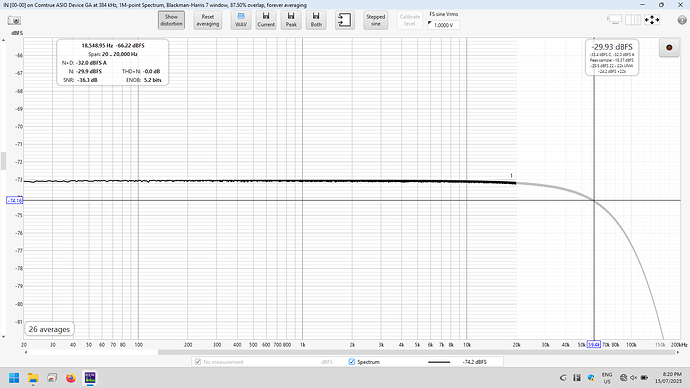
Task: Click the import/load arrow icon button
Action: coord(345,20)
